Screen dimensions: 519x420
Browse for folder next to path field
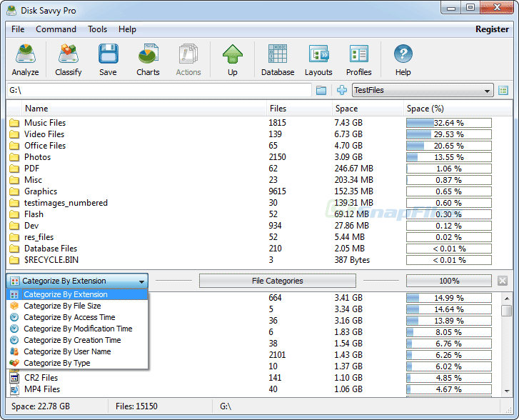coord(321,90)
